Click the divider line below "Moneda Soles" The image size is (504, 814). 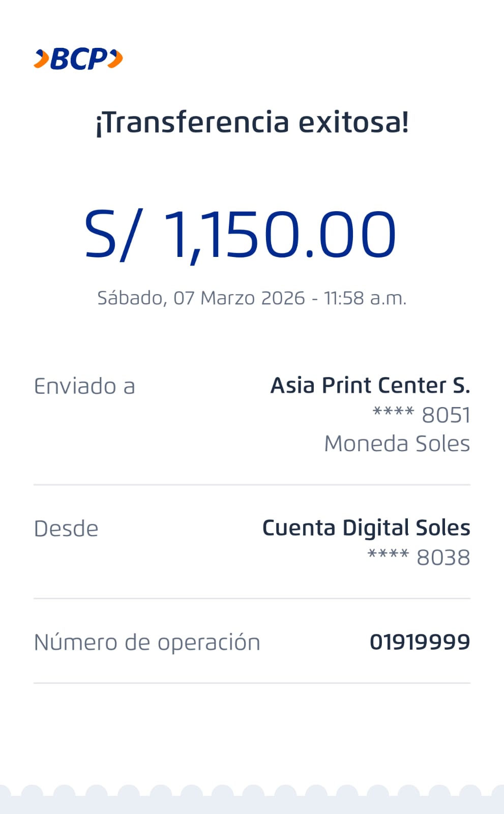[x=252, y=485]
